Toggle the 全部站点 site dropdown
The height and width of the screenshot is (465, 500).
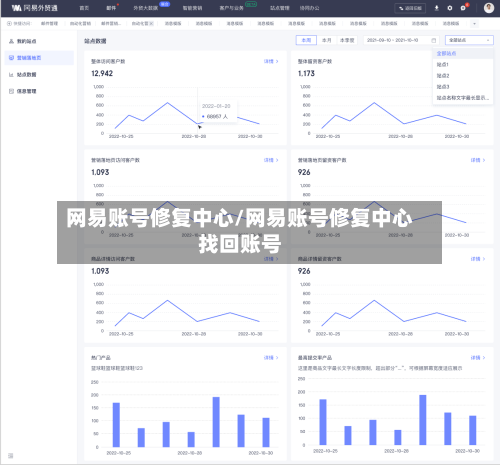pyautogui.click(x=469, y=40)
